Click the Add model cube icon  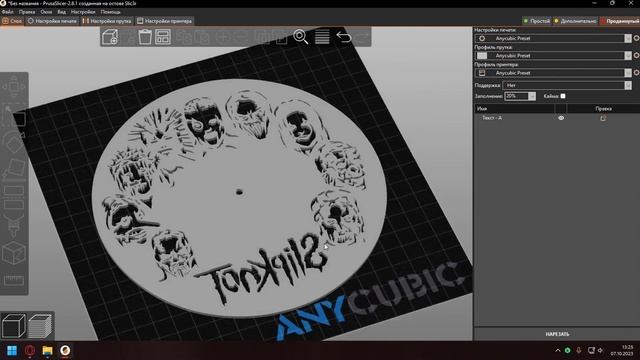click(110, 37)
